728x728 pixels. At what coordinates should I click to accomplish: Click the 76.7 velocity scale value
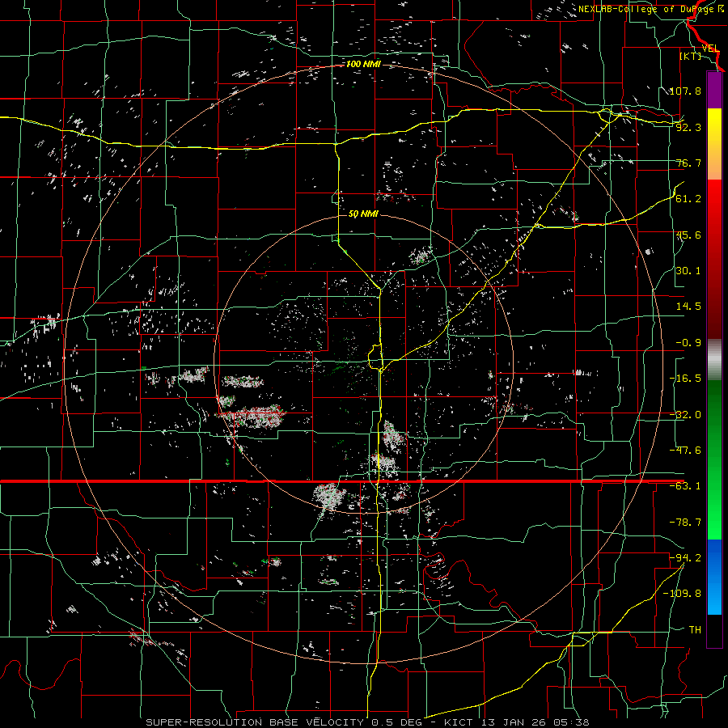point(688,163)
